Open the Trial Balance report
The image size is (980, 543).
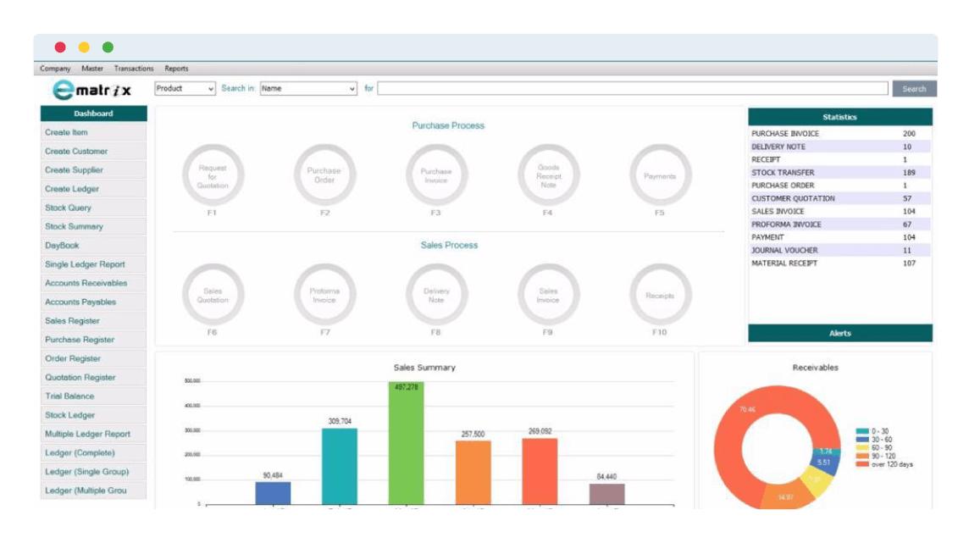69,396
